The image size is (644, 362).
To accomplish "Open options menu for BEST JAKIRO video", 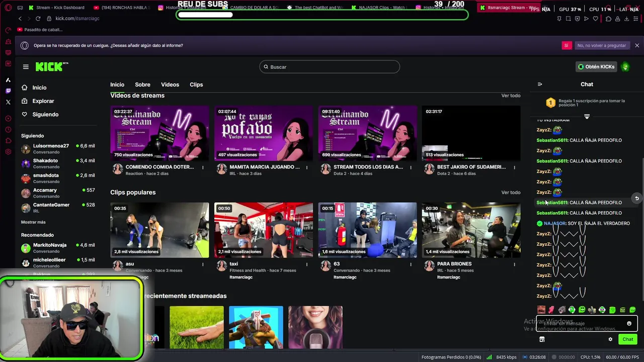I will coord(514,167).
